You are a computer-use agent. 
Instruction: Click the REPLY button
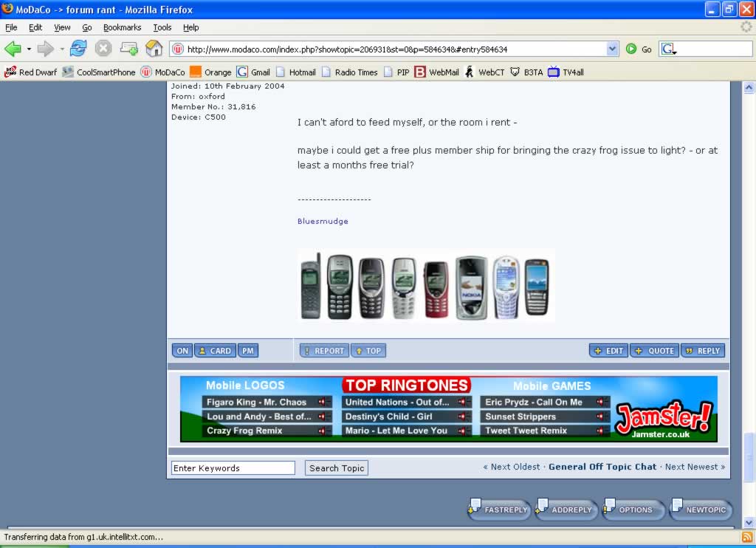coord(703,351)
